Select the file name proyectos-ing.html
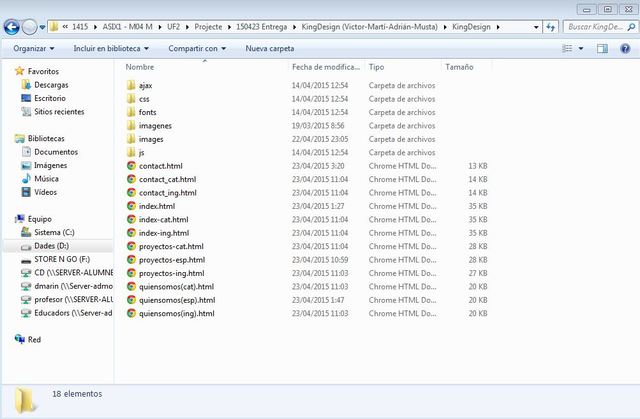This screenshot has width=640, height=419. pyautogui.click(x=171, y=273)
